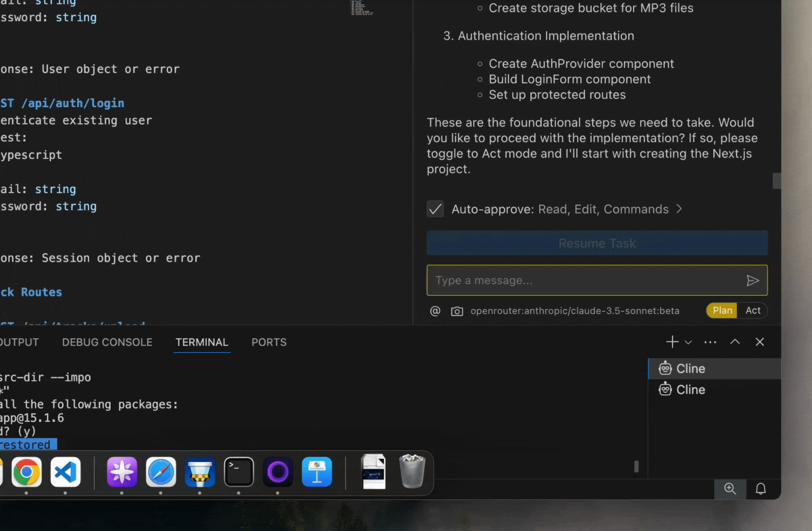Open terminal panel more actions ellipsis
Image resolution: width=812 pixels, height=531 pixels.
point(710,342)
